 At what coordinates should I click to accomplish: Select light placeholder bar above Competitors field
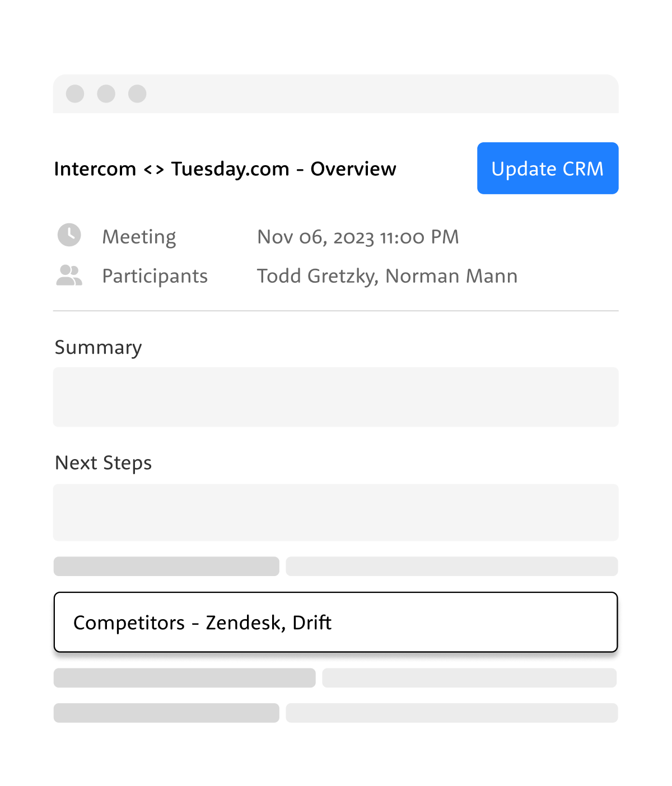click(x=452, y=566)
